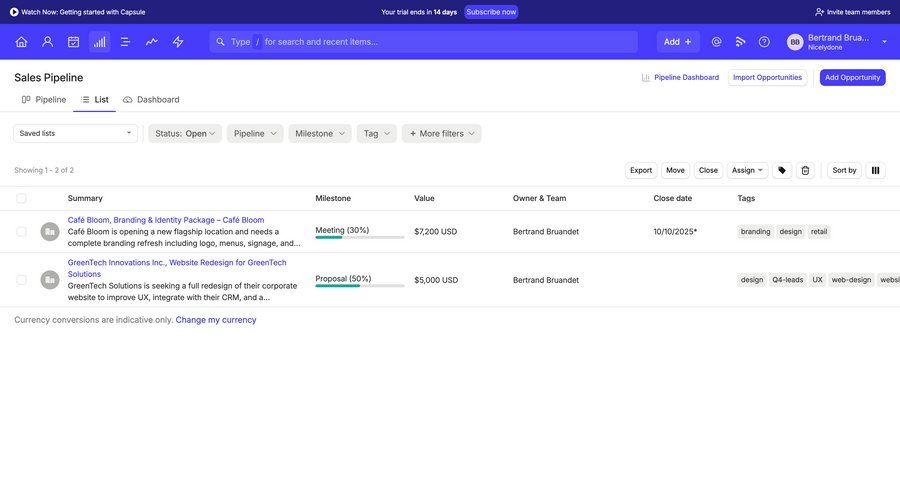The image size is (900, 484).
Task: Open the Café Bloom Branding opportunity link
Action: [x=166, y=220]
